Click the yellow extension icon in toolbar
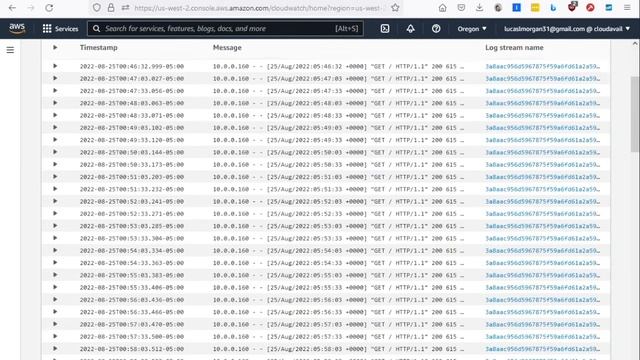The image size is (640, 360). coord(535,8)
